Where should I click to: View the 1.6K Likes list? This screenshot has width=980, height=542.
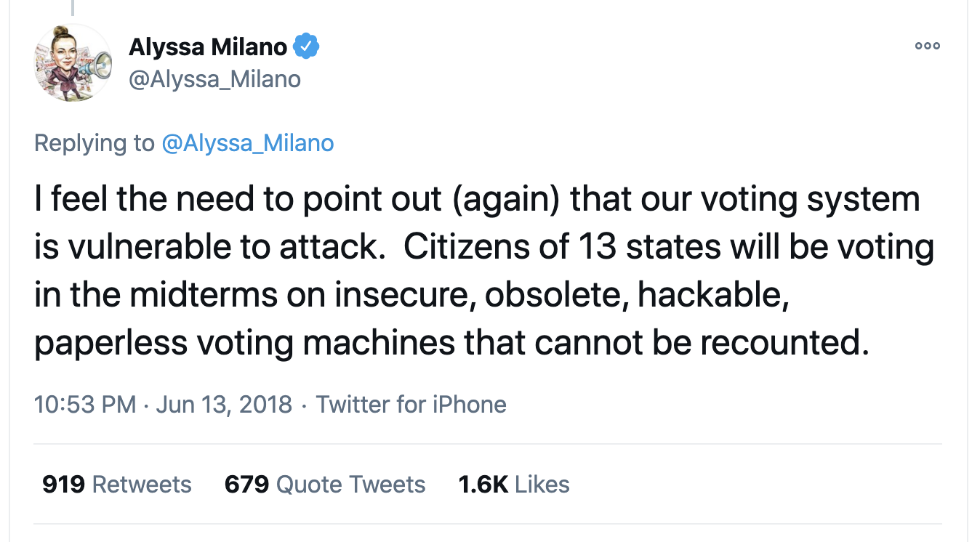coord(513,484)
